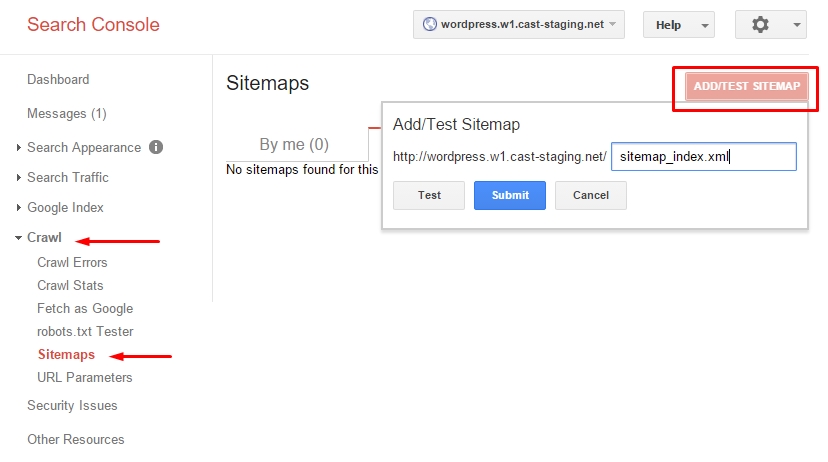Submit the sitemap

(510, 195)
